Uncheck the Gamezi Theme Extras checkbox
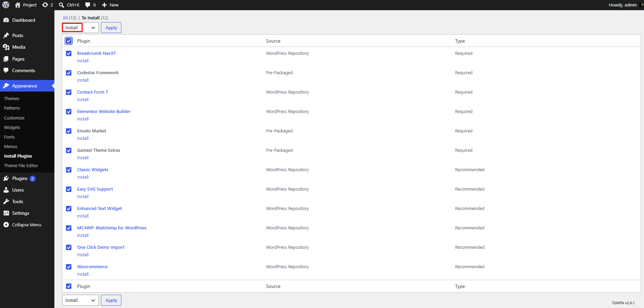Viewport: 644px width, 308px height. pos(69,150)
